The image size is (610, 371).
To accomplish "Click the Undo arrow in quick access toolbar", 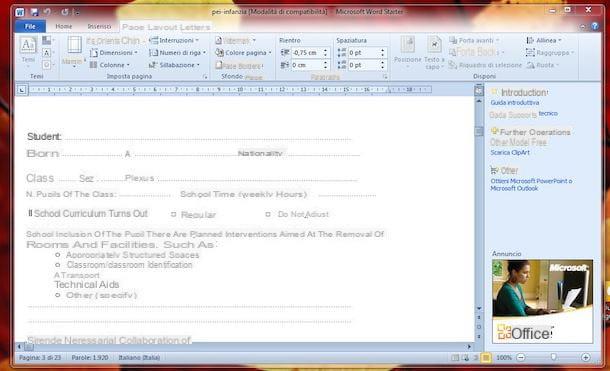I will point(47,12).
